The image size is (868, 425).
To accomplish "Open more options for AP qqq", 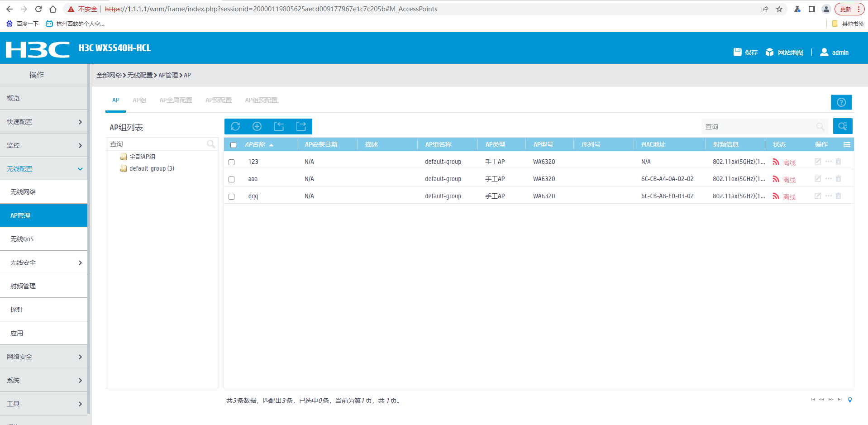I will 829,196.
